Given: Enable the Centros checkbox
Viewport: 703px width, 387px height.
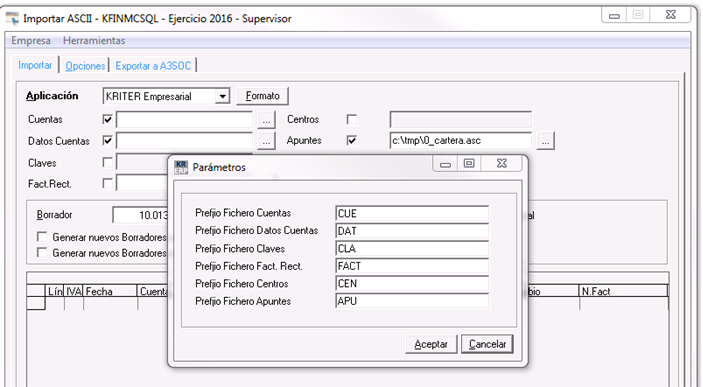Looking at the screenshot, I should tap(352, 119).
